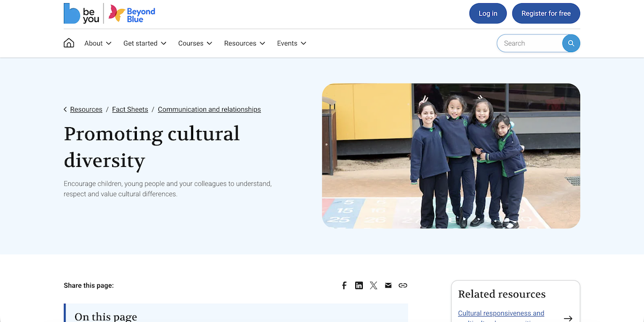Share this page on Facebook
644x322 pixels.
coord(344,286)
